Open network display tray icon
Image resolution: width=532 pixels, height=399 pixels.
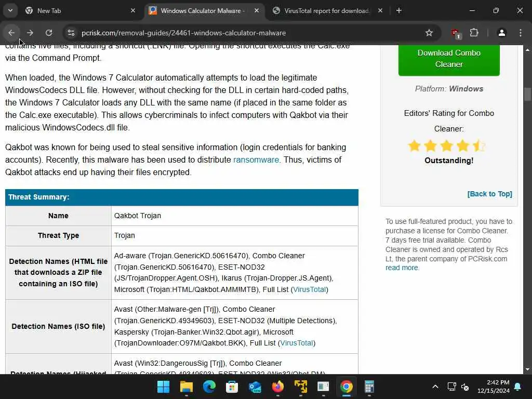tap(451, 387)
